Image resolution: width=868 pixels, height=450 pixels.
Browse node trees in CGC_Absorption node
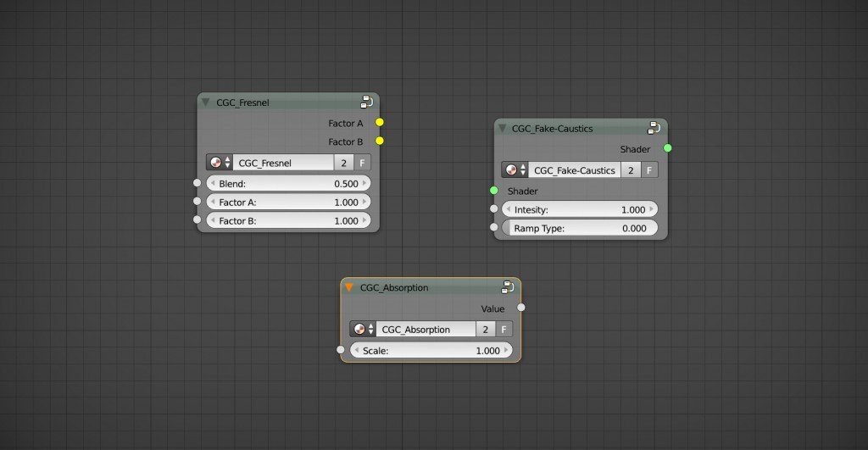pyautogui.click(x=363, y=330)
